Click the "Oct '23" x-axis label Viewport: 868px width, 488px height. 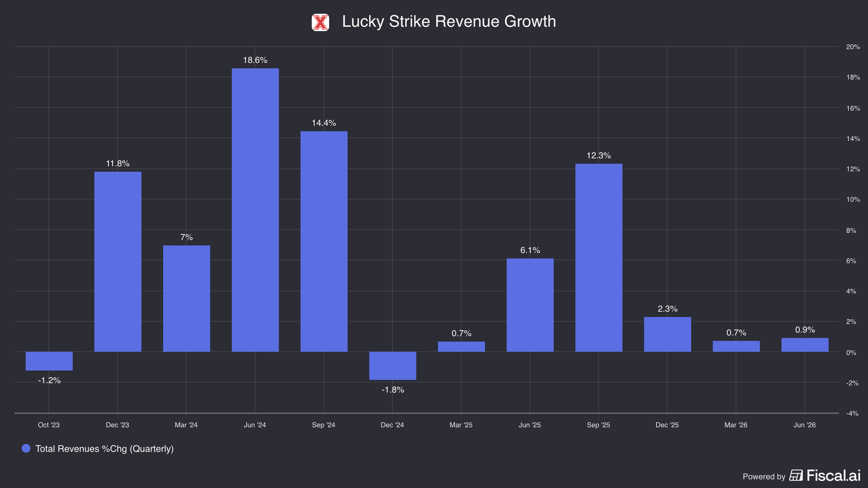tap(49, 425)
